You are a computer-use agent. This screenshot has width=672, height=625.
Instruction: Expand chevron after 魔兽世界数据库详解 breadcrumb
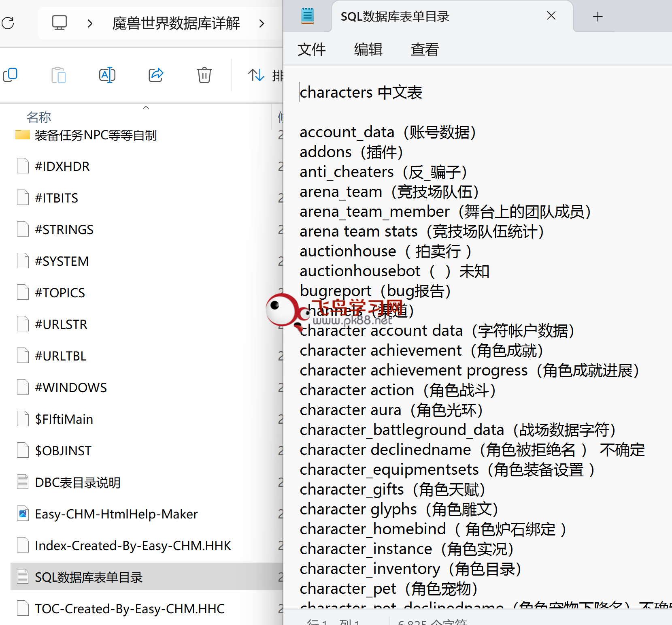tap(262, 23)
